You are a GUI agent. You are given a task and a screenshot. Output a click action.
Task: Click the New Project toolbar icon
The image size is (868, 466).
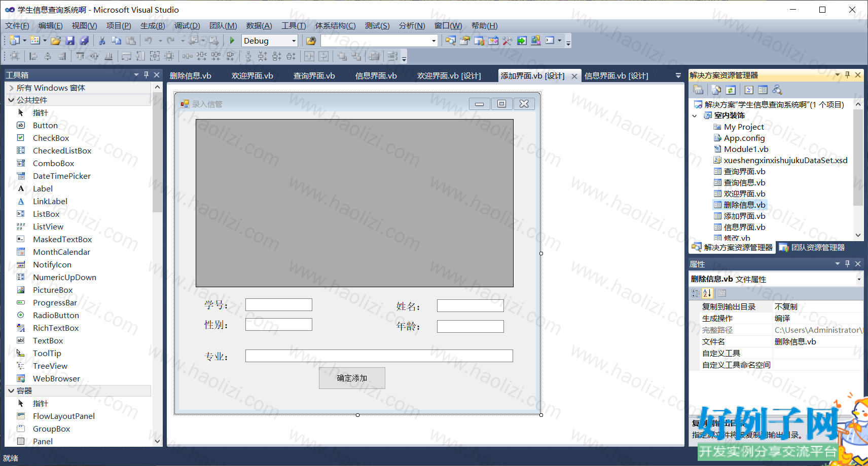(x=15, y=41)
